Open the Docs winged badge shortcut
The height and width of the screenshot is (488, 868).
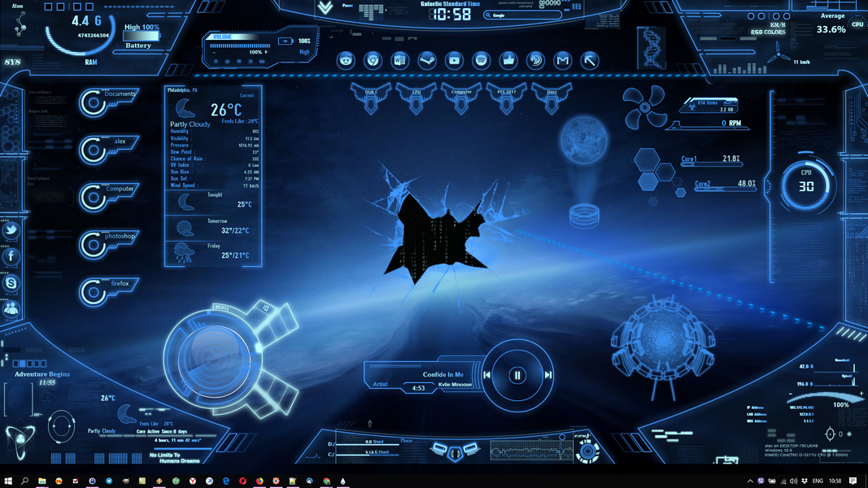(552, 98)
